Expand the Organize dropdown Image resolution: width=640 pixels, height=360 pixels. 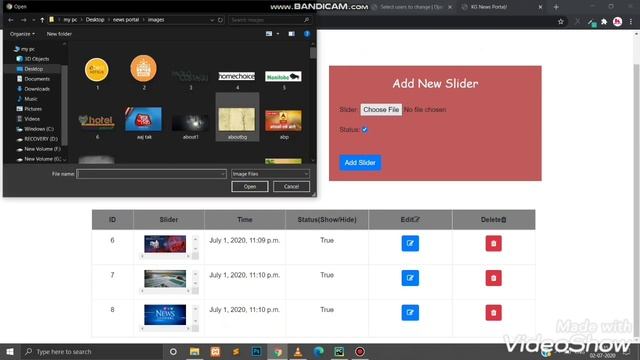22,34
